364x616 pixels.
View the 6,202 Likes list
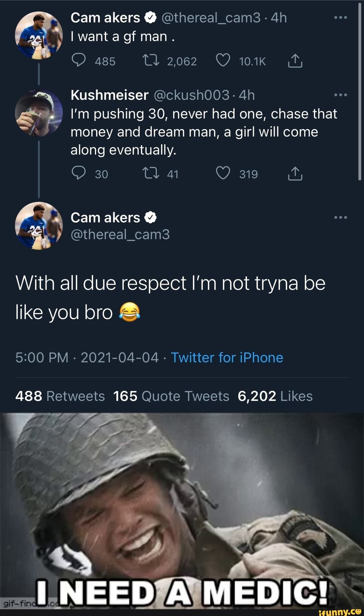coord(275,396)
